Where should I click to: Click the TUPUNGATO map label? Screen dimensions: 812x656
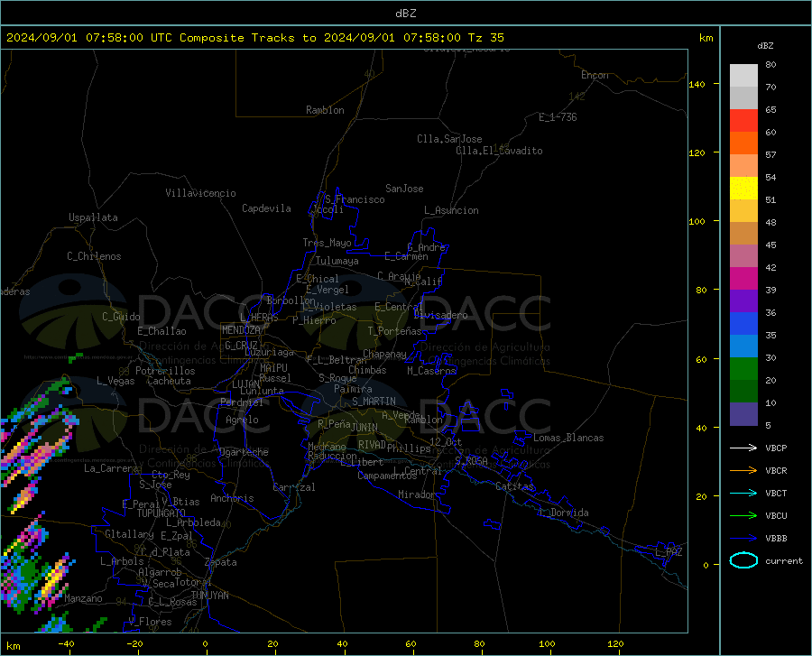(x=161, y=513)
